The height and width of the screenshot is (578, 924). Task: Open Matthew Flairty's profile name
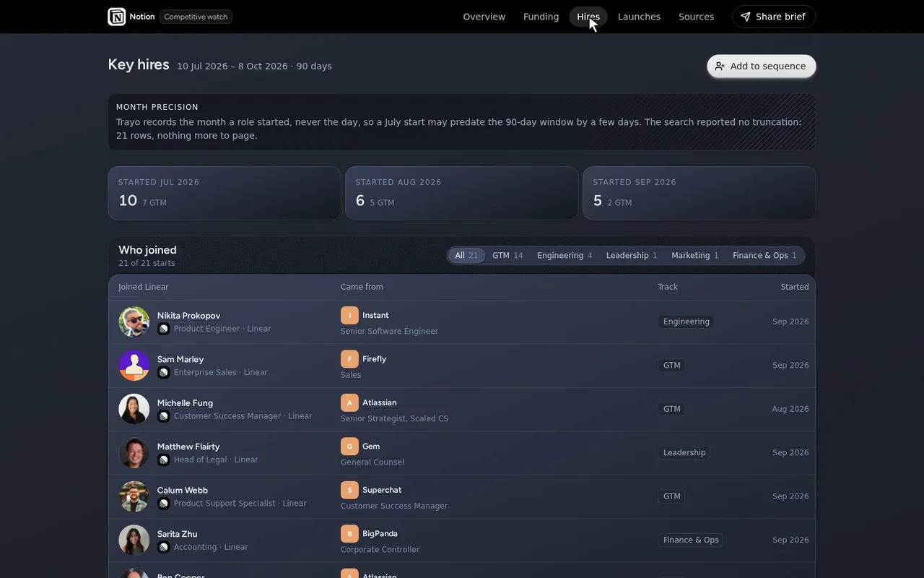tap(188, 447)
